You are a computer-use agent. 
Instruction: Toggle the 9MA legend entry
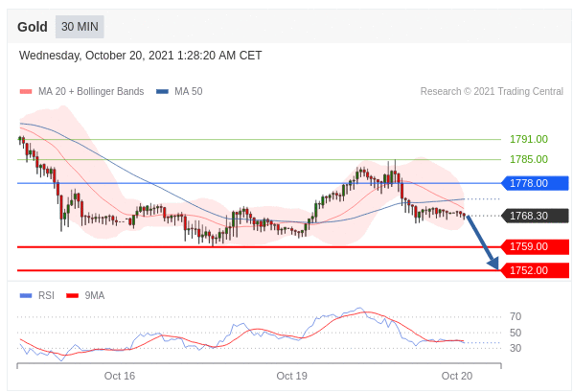point(85,295)
